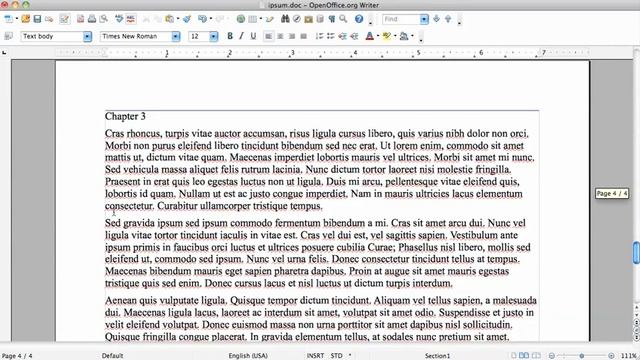
Task: Open the Background Color dropdown arrow
Action: (412, 36)
